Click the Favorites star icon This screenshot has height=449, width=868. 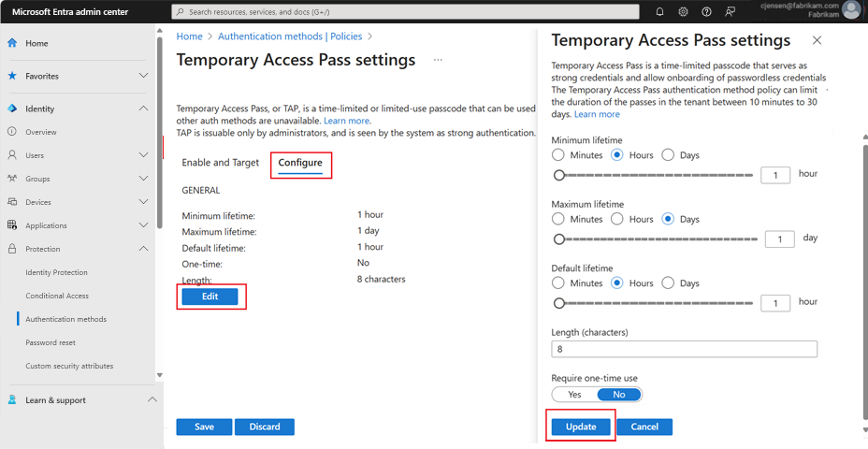pyautogui.click(x=12, y=76)
